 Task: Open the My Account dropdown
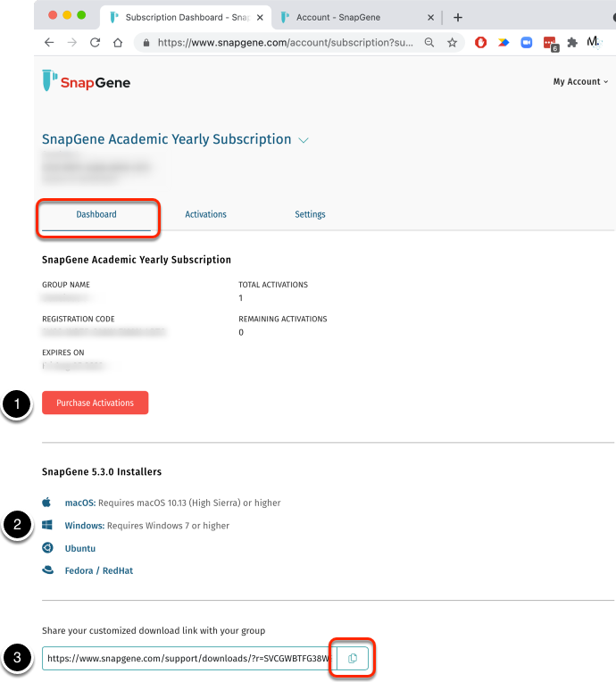580,82
